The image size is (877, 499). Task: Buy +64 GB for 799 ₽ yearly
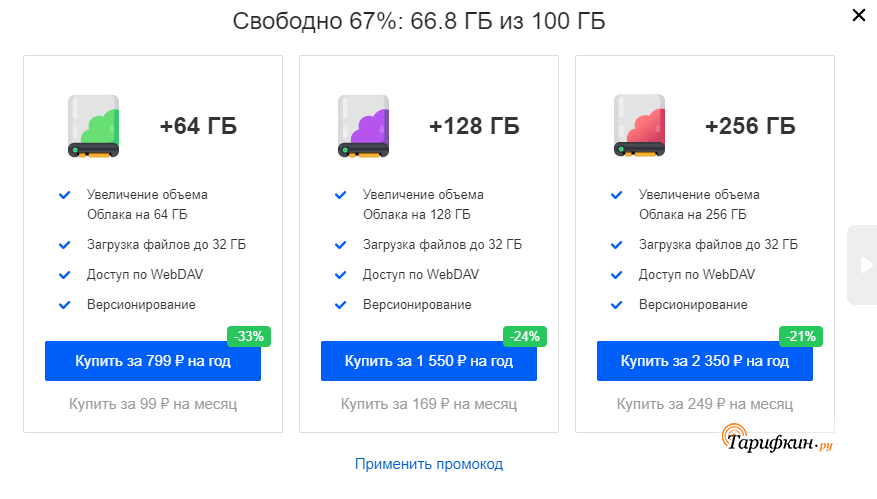pos(153,361)
